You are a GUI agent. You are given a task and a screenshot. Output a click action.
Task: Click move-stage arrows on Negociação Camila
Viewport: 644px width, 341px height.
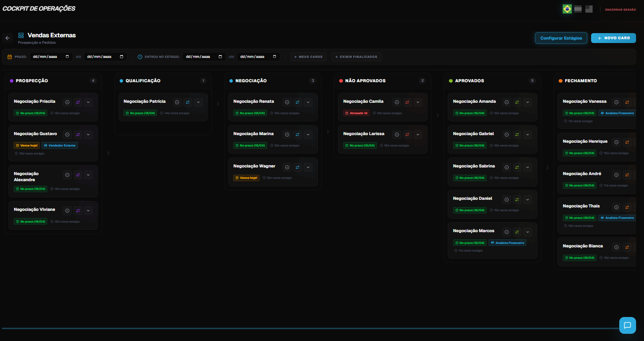tap(407, 102)
